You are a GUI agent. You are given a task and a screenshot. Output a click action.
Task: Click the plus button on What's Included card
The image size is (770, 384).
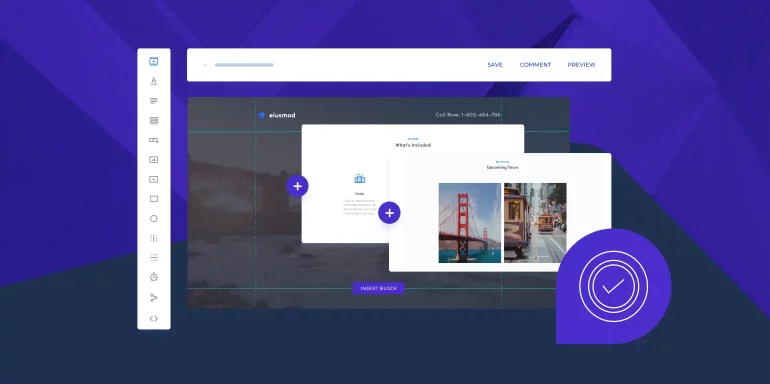pos(297,186)
